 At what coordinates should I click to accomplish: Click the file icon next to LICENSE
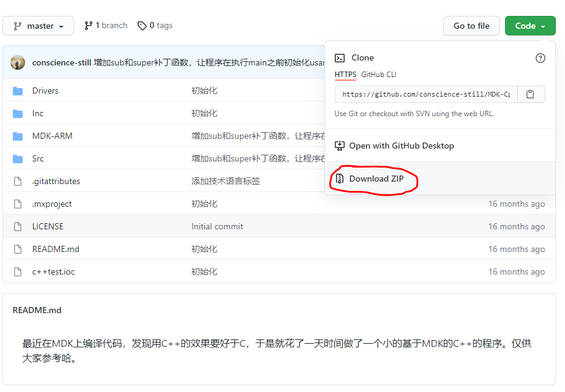point(17,226)
